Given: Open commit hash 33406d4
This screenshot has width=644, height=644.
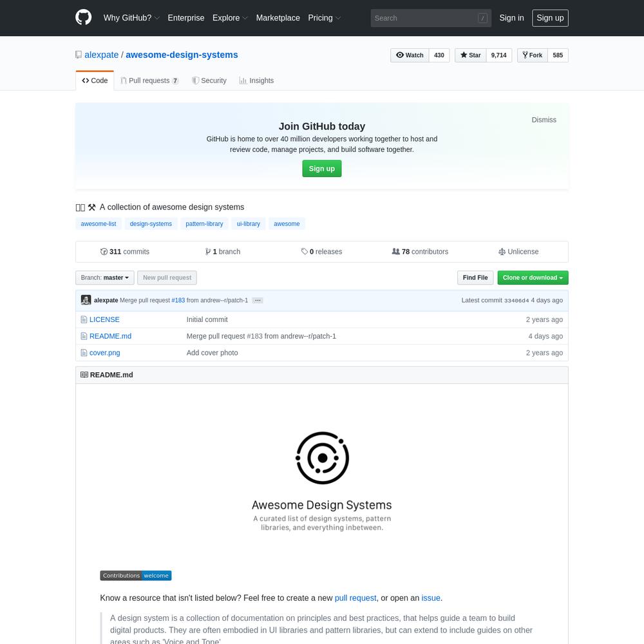Looking at the screenshot, I should point(516,300).
